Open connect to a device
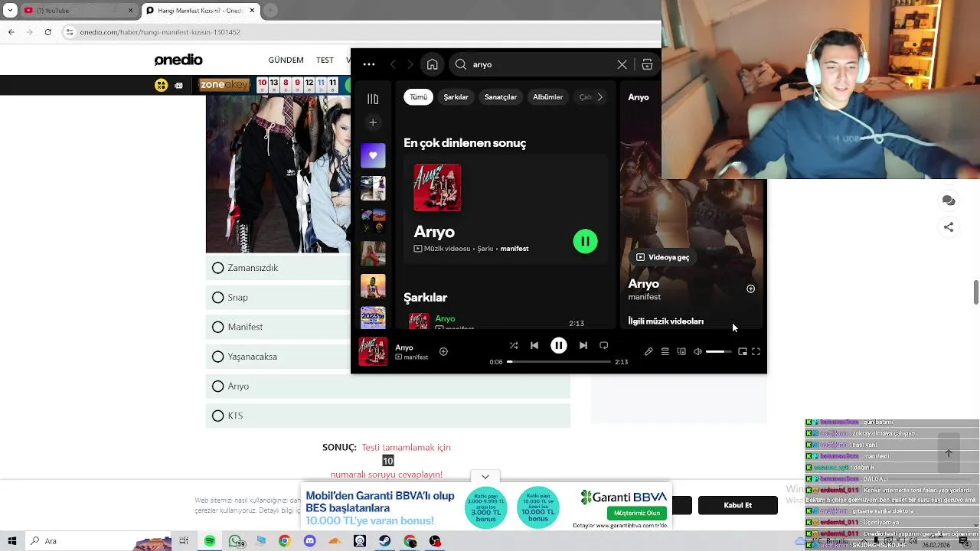980x551 pixels. point(681,352)
